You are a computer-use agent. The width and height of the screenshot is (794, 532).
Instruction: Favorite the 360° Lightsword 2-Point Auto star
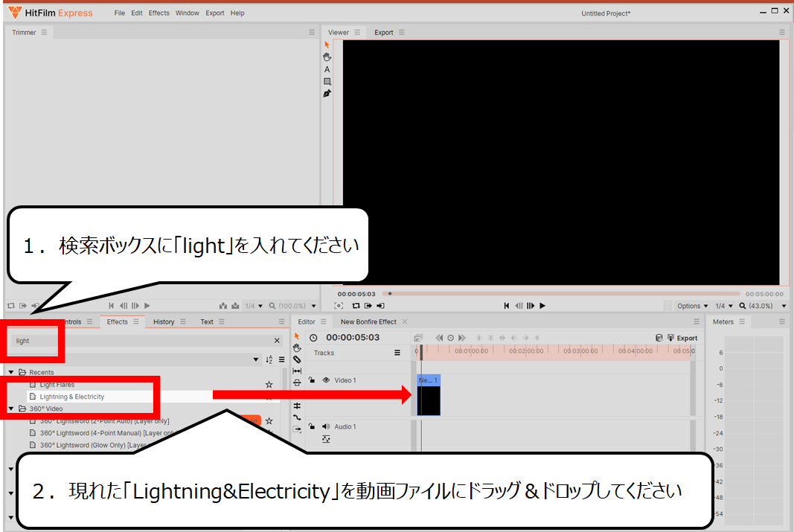point(269,421)
